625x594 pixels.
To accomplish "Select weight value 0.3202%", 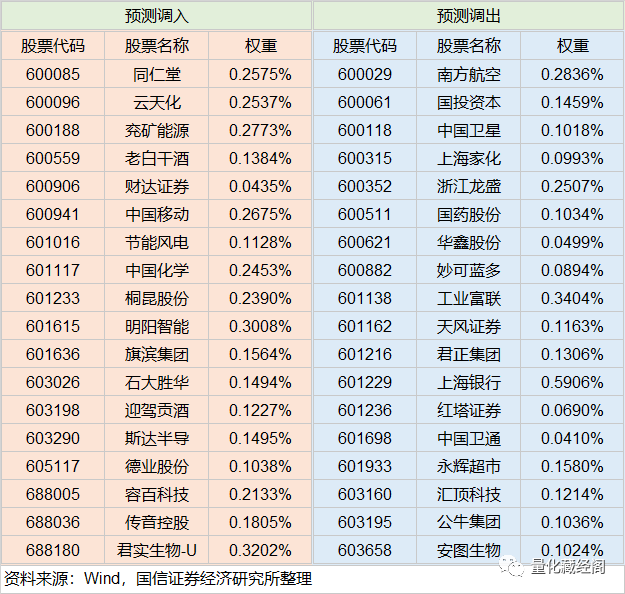I will coord(260,550).
